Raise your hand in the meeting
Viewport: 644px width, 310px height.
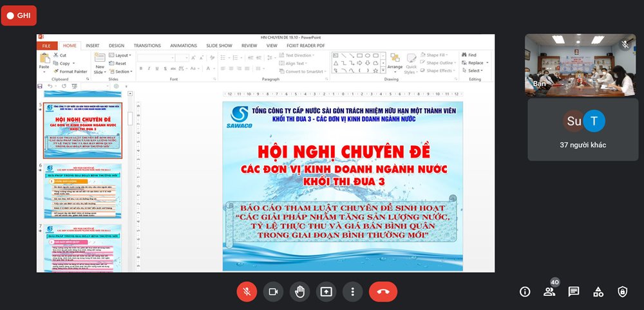(x=299, y=291)
